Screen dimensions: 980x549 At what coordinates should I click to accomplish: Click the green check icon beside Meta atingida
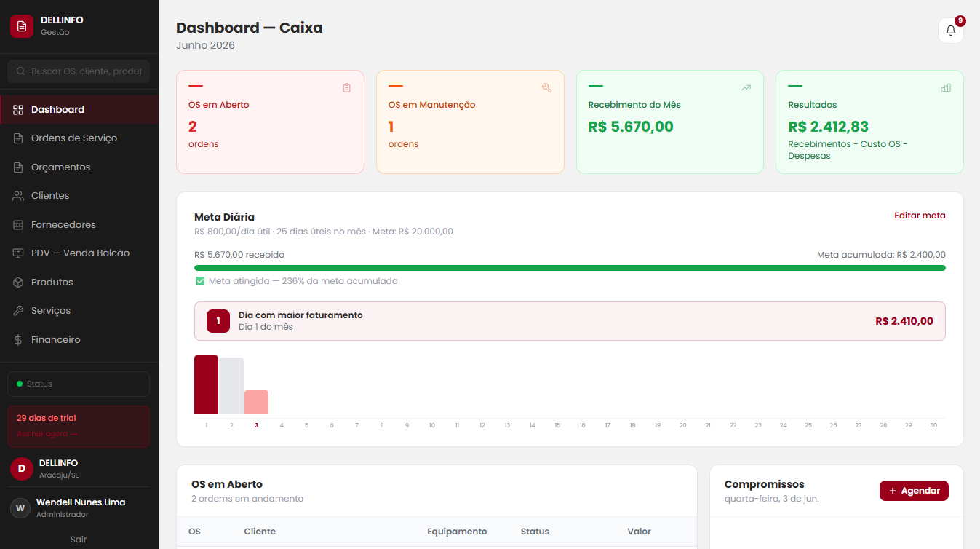point(200,281)
